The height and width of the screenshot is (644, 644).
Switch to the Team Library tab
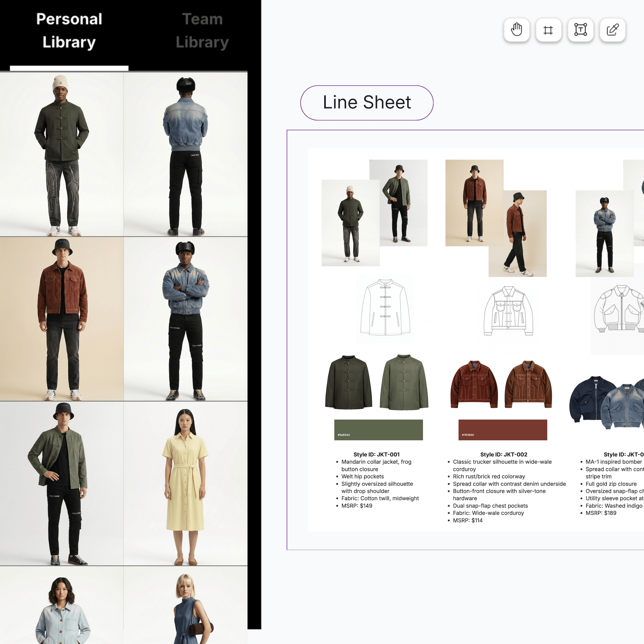pyautogui.click(x=202, y=31)
